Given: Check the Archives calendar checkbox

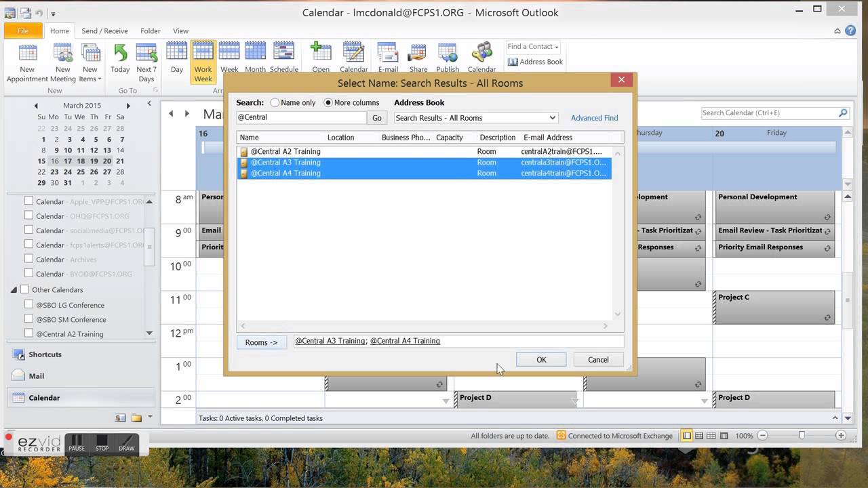Looking at the screenshot, I should click(28, 259).
